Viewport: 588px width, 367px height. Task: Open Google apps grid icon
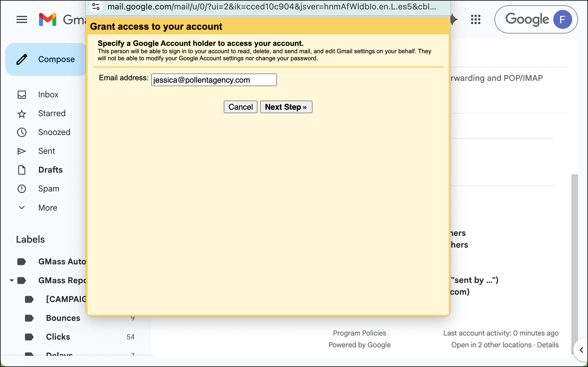[x=475, y=20]
